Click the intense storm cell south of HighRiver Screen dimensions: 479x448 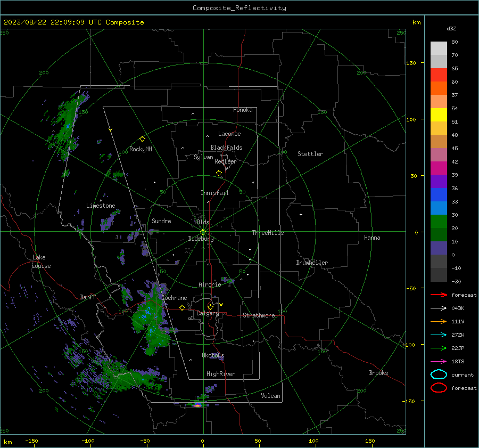click(x=197, y=405)
